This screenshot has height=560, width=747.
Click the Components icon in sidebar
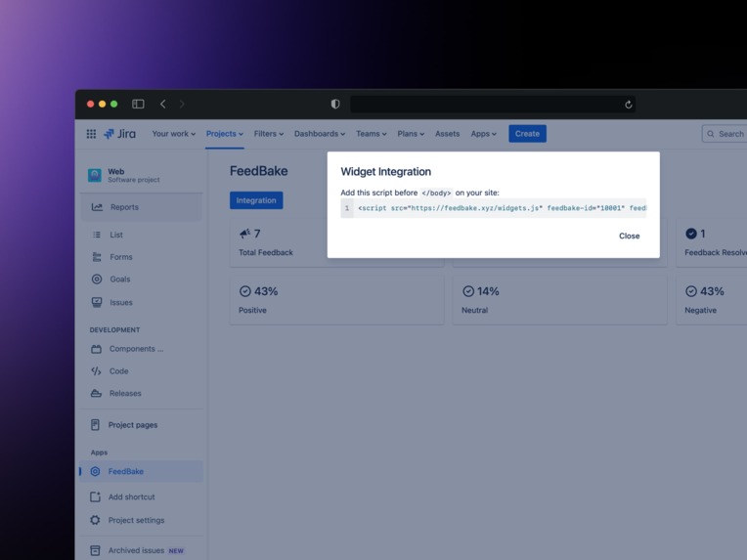coord(96,349)
